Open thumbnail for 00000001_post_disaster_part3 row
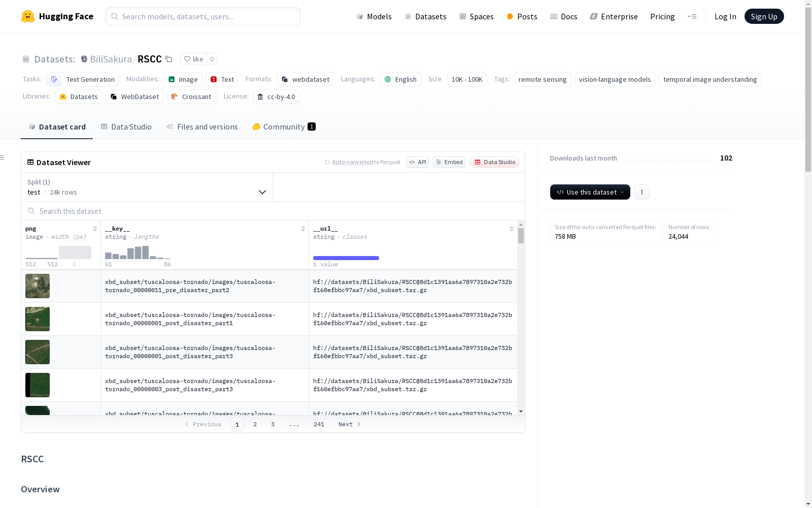 coord(38,352)
